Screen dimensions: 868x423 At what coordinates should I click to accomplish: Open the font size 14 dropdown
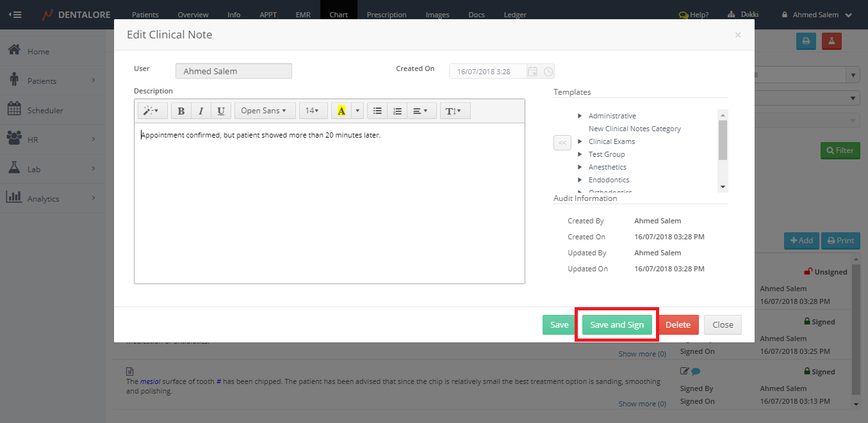point(313,111)
